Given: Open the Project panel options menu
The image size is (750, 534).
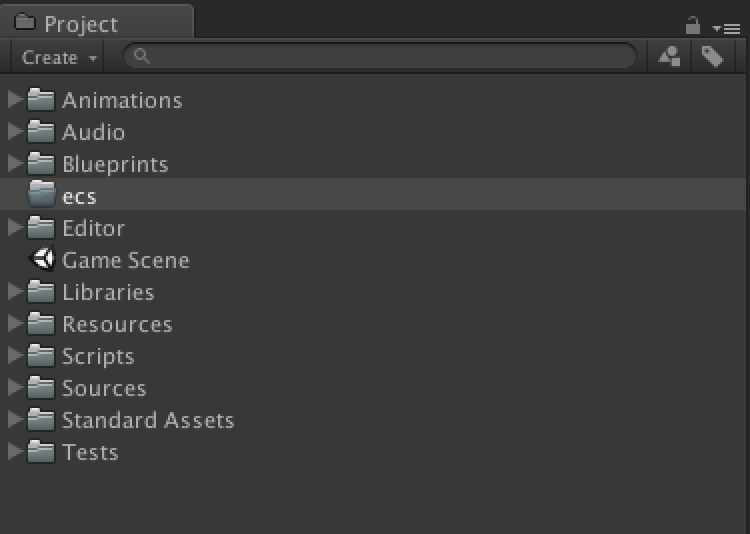Looking at the screenshot, I should 727,29.
